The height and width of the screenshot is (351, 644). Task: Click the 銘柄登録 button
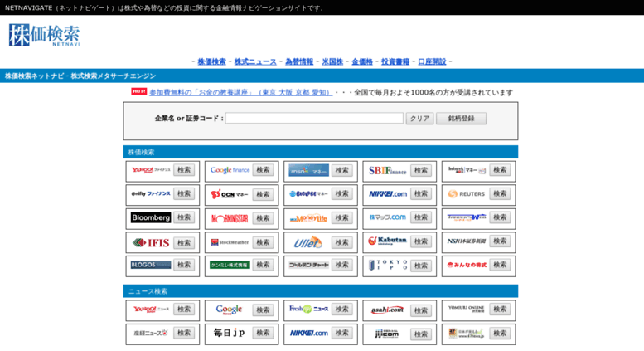point(461,119)
